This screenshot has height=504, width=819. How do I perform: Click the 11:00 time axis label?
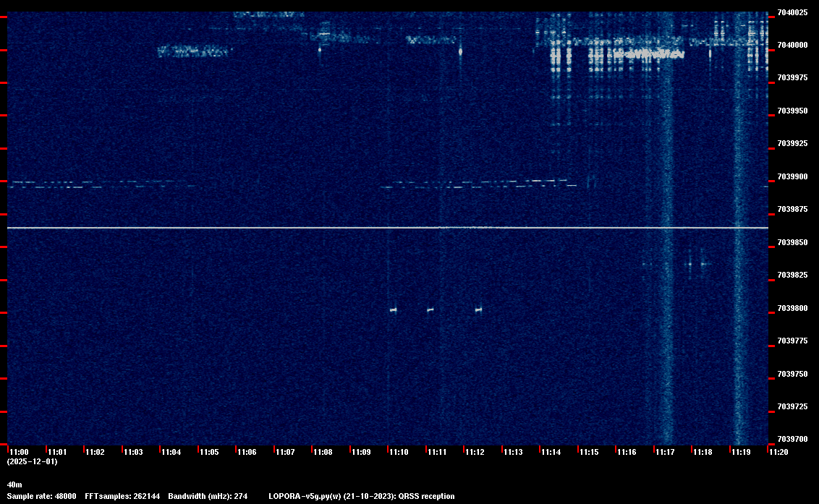click(20, 452)
